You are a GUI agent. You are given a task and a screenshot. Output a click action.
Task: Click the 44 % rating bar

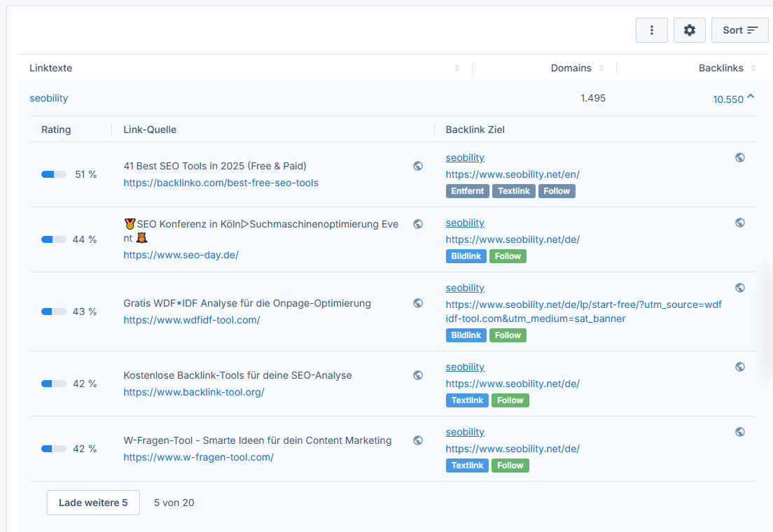pyautogui.click(x=54, y=239)
